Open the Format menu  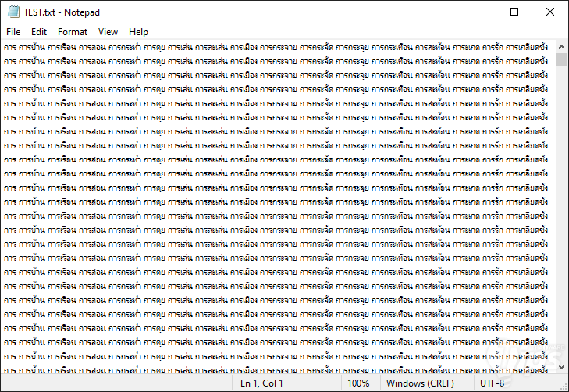point(73,32)
